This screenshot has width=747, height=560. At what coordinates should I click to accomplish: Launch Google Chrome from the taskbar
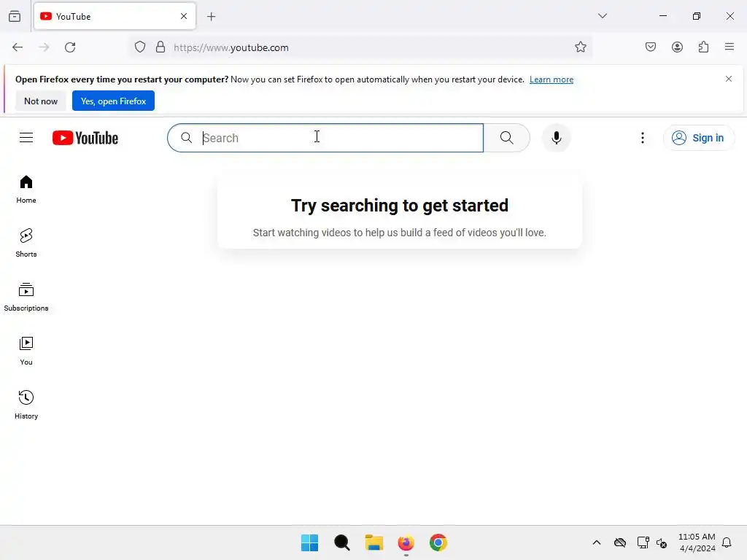tap(438, 542)
